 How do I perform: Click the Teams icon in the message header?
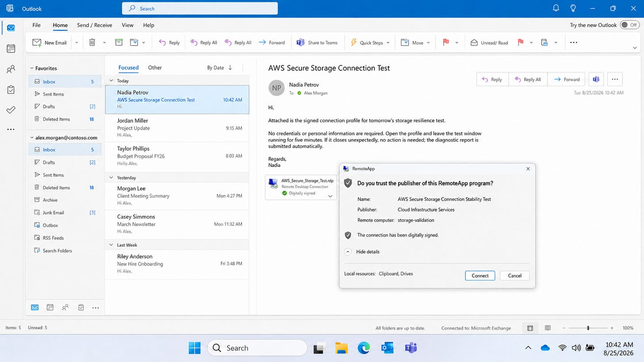(596, 79)
